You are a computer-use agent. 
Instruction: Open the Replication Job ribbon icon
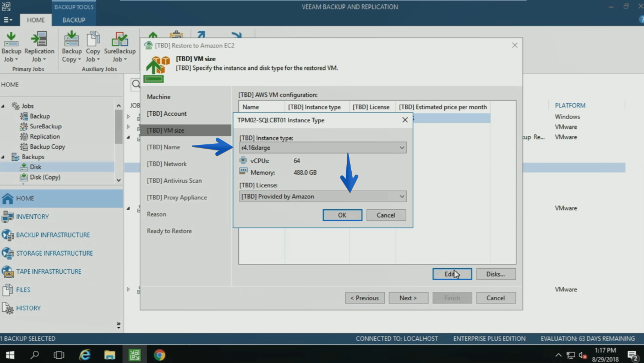point(39,46)
